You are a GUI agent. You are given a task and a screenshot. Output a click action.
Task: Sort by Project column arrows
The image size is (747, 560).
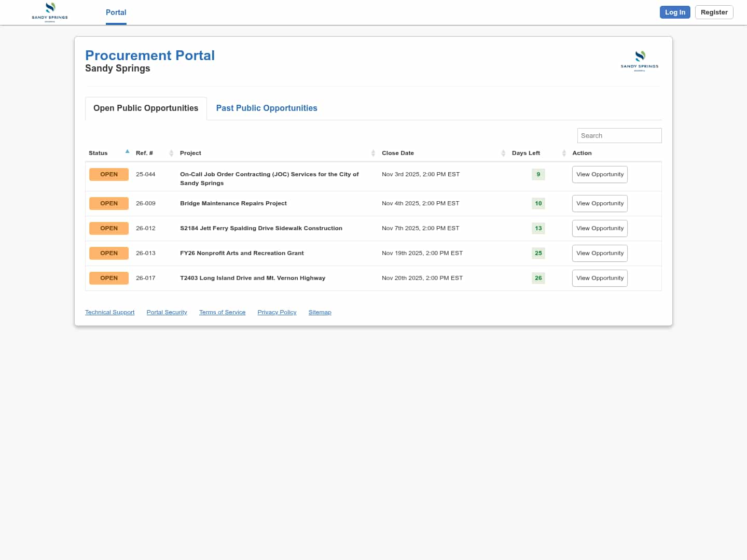coord(373,153)
